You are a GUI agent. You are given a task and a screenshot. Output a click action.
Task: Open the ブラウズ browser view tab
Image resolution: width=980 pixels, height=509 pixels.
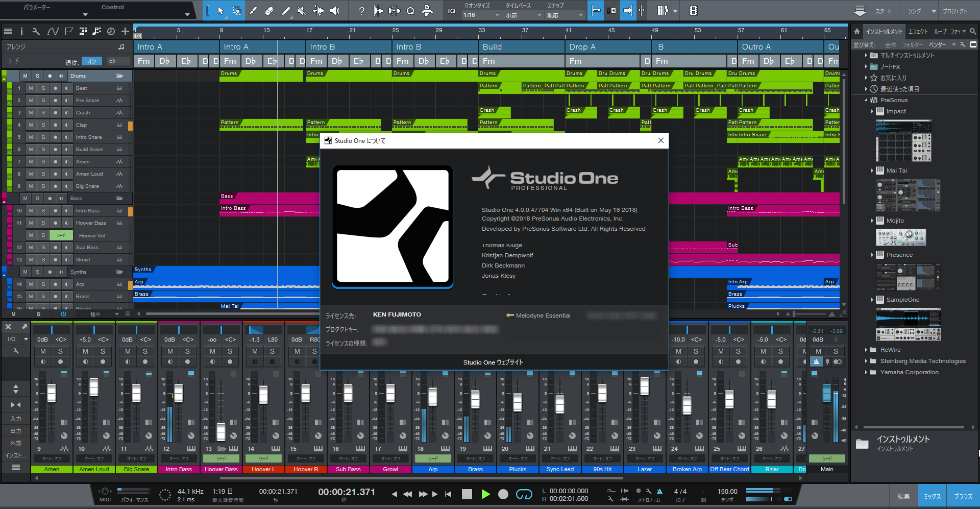963,496
